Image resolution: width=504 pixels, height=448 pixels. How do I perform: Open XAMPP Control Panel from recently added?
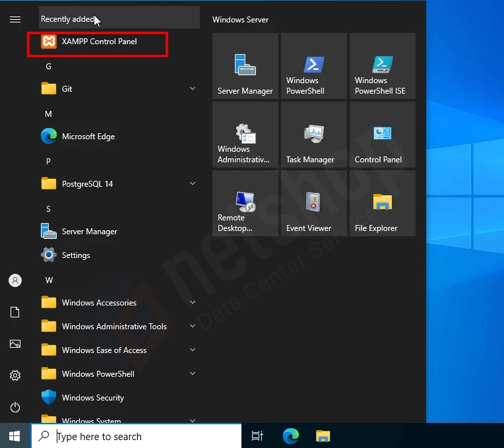[x=119, y=42]
